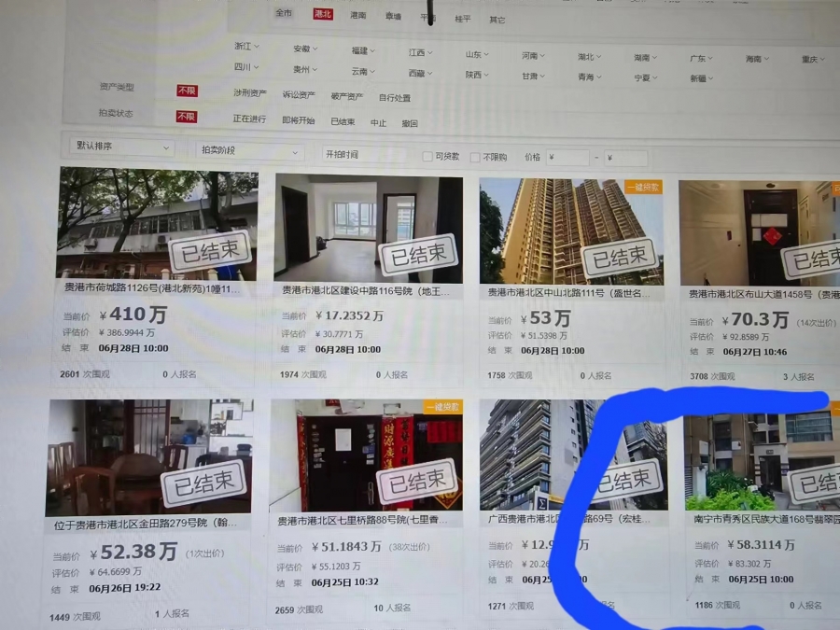Open the 建设中路116号院 listing photo

[x=369, y=228]
